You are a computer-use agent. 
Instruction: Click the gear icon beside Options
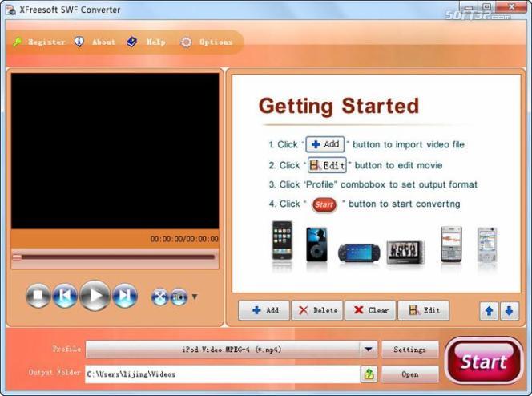pos(186,42)
